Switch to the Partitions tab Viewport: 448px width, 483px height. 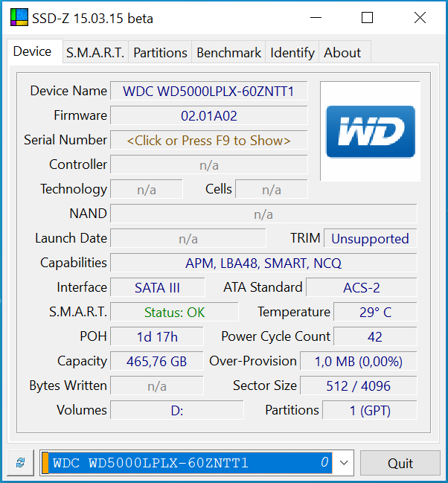click(160, 53)
